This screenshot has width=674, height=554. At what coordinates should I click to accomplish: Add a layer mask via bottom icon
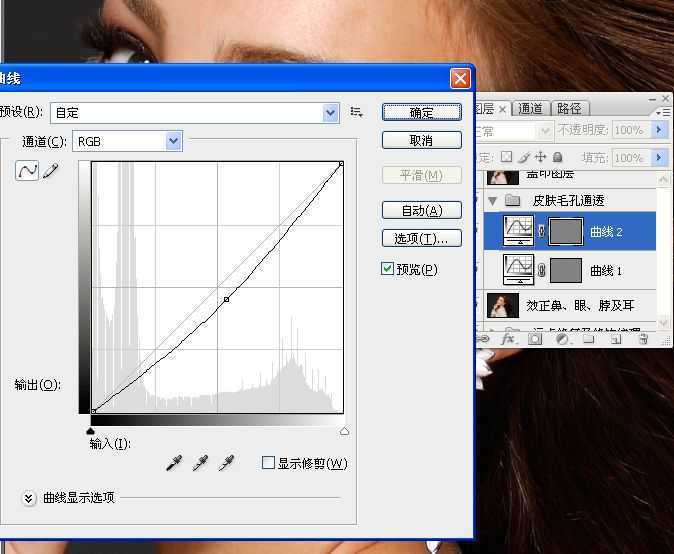point(535,339)
